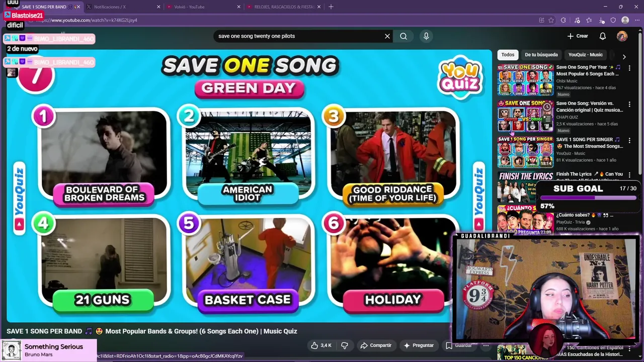
Task: Select the De tu búsqueda chip
Action: [x=541, y=55]
